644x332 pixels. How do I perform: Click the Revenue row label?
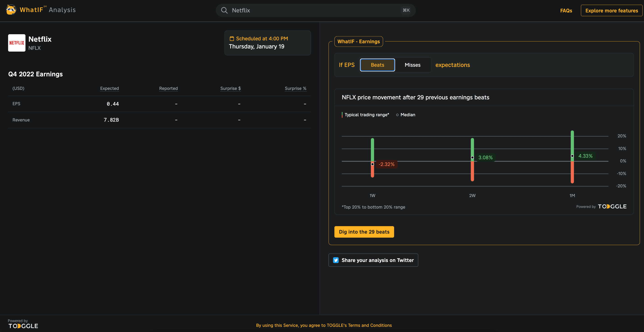(x=21, y=120)
